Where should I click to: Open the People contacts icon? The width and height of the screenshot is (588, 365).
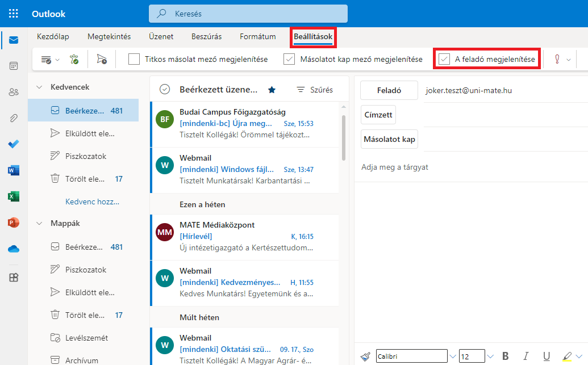point(14,92)
